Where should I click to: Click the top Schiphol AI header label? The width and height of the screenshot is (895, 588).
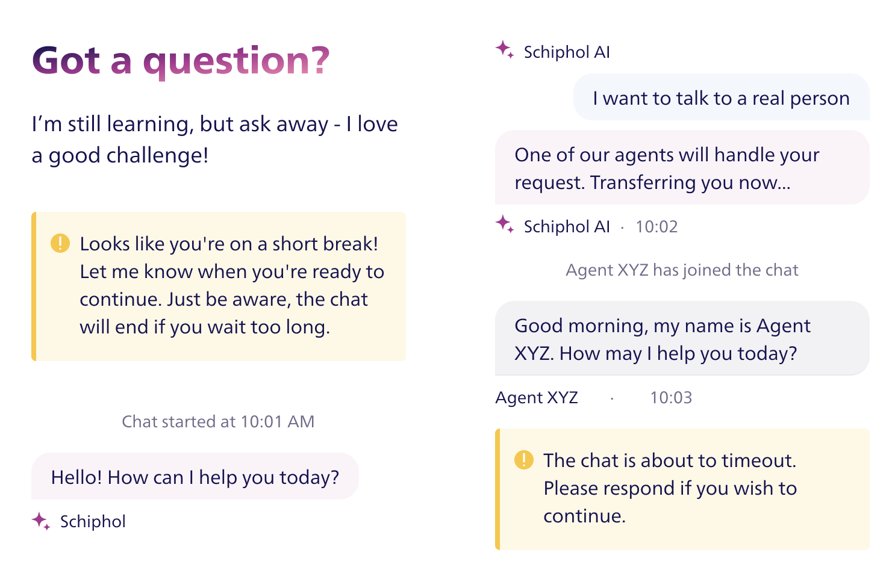567,52
